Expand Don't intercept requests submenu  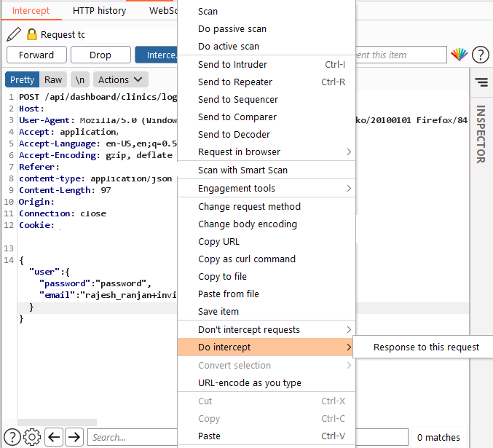point(267,330)
